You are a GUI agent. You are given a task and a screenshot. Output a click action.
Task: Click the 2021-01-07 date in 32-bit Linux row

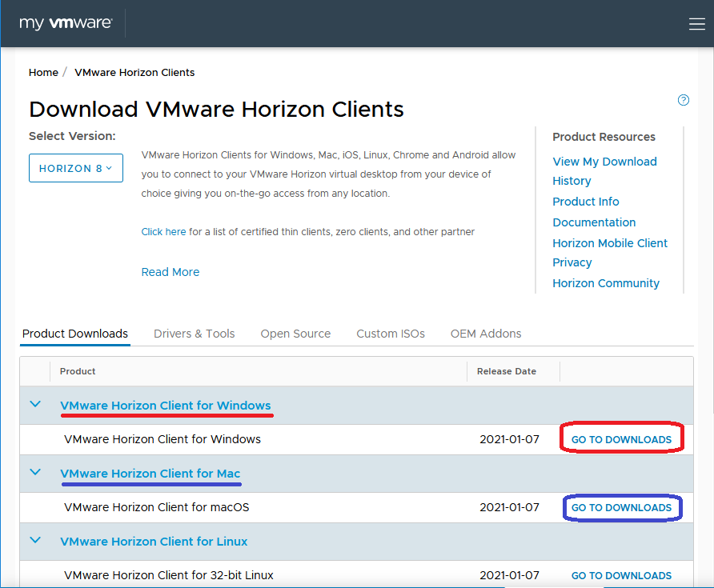pos(509,575)
